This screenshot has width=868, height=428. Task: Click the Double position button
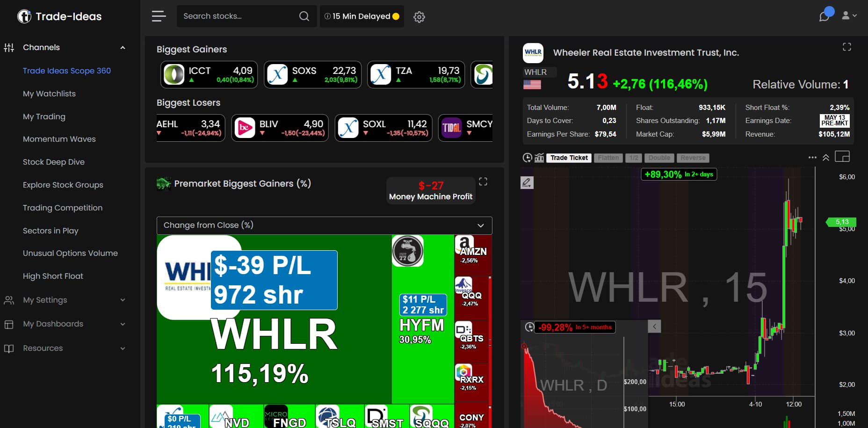pyautogui.click(x=659, y=158)
